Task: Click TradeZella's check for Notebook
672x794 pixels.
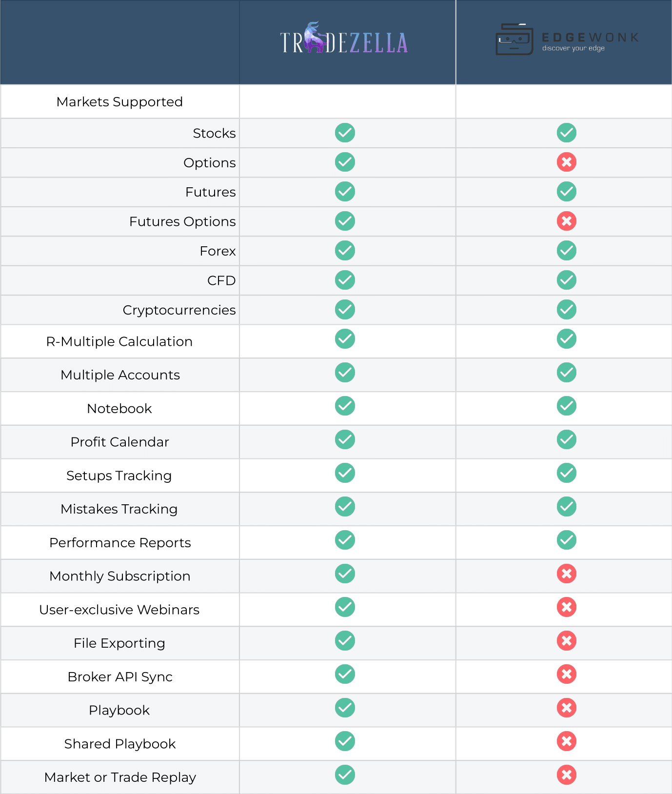Action: click(x=345, y=406)
